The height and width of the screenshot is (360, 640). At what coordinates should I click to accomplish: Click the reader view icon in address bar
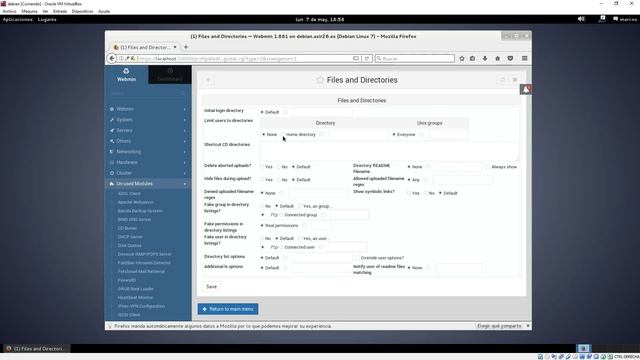pyautogui.click(x=356, y=58)
